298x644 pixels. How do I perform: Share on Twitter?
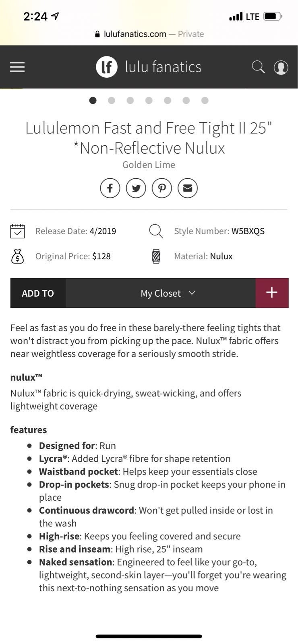[136, 188]
